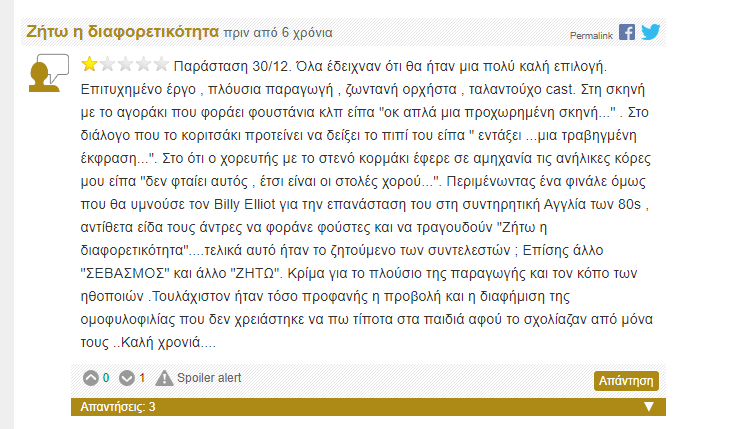Expand the Απαντήσεις: 3 replies bar
The height and width of the screenshot is (429, 742).
(x=368, y=407)
